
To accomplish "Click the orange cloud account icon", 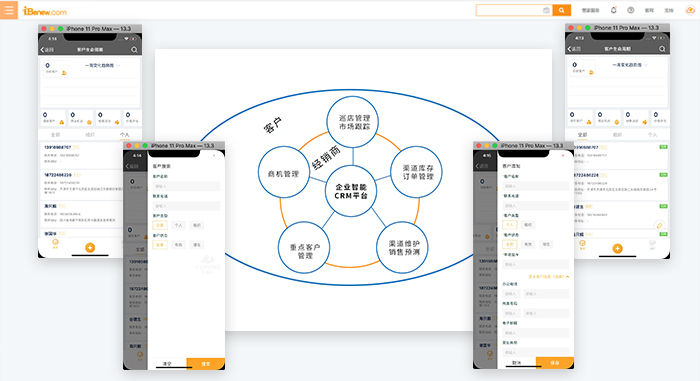I will 690,10.
